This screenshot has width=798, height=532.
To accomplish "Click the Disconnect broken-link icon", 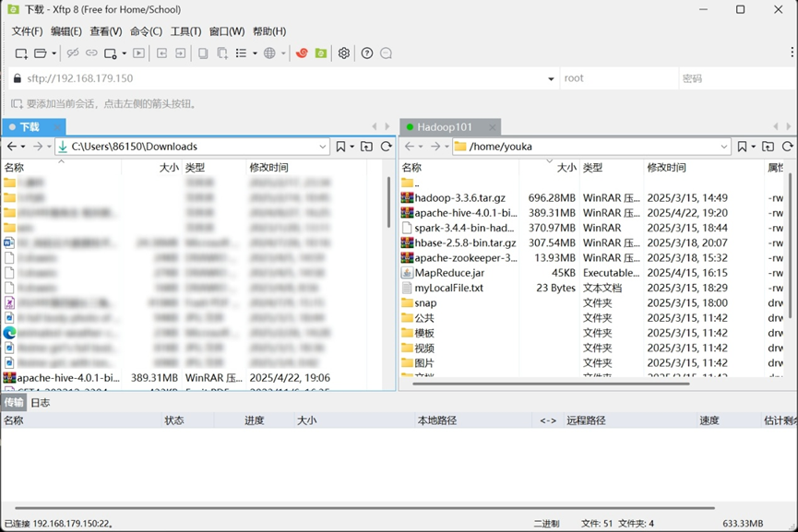I will (73, 53).
